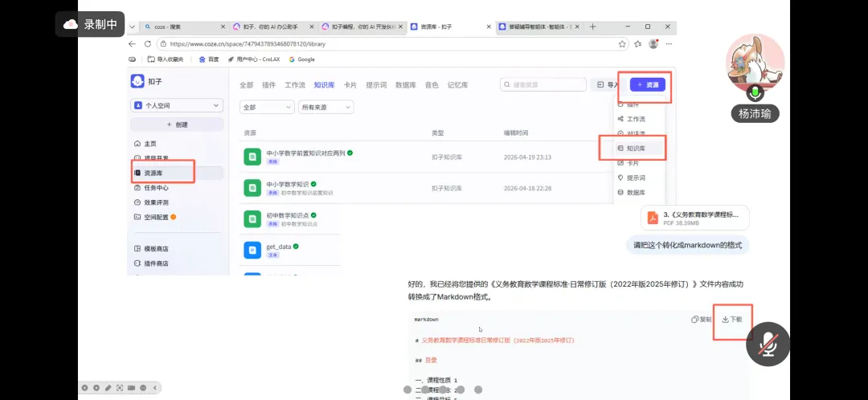The height and width of the screenshot is (400, 868).
Task: Open 主页 home in the sidebar
Action: point(145,143)
